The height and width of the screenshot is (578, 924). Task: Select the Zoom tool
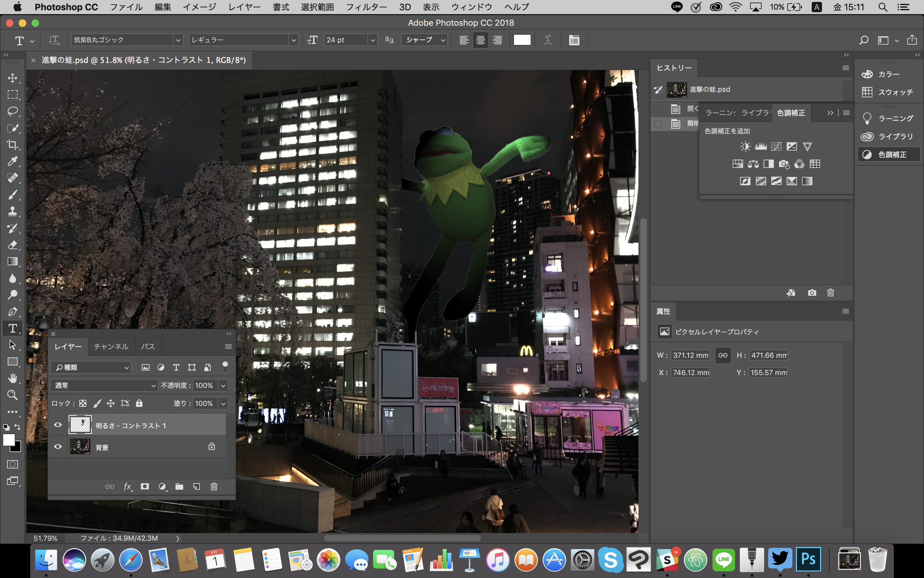pyautogui.click(x=13, y=395)
